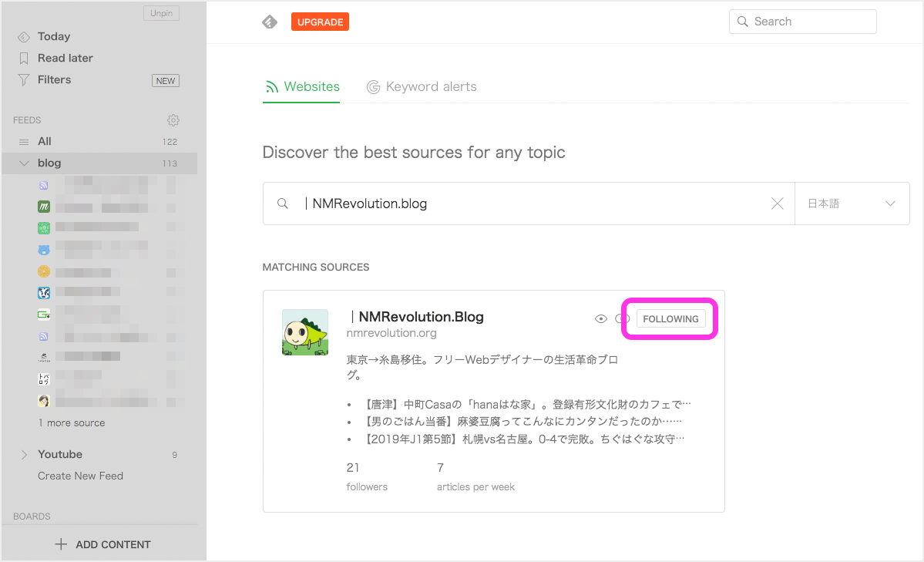This screenshot has width=924, height=562.
Task: Open article 【2019年J1第5節】札幌vs名古屋
Action: [522, 439]
